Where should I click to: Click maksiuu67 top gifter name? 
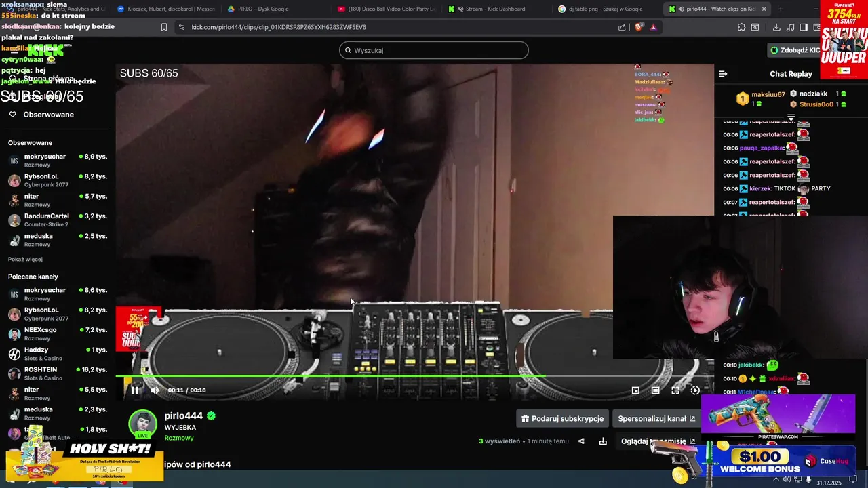point(768,94)
